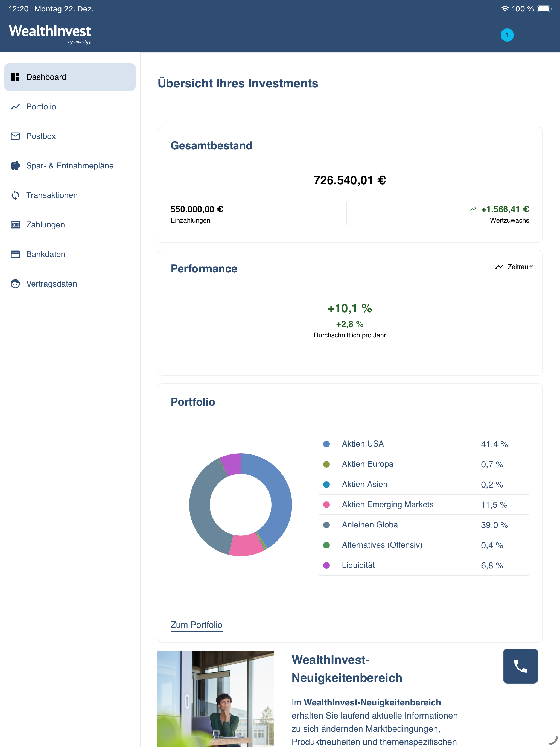Screen dimensions: 560x747
Task: Click the Wertzuwachs trend arrow icon
Action: point(473,209)
